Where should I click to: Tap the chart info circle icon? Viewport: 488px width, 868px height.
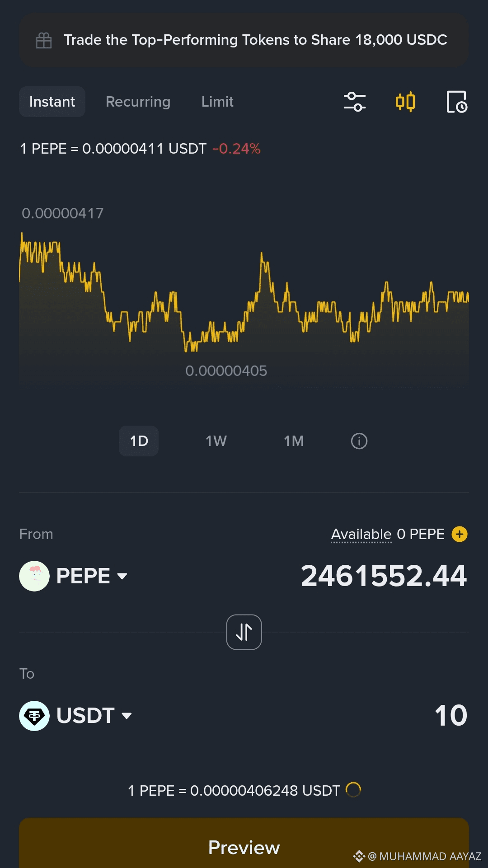(359, 441)
